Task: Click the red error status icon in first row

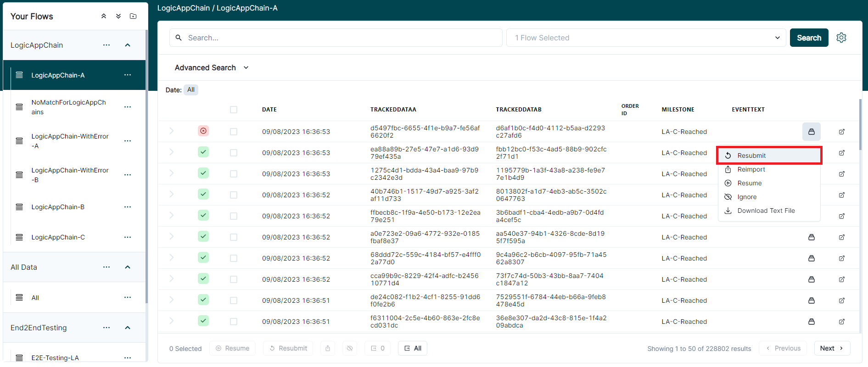Action: click(203, 131)
